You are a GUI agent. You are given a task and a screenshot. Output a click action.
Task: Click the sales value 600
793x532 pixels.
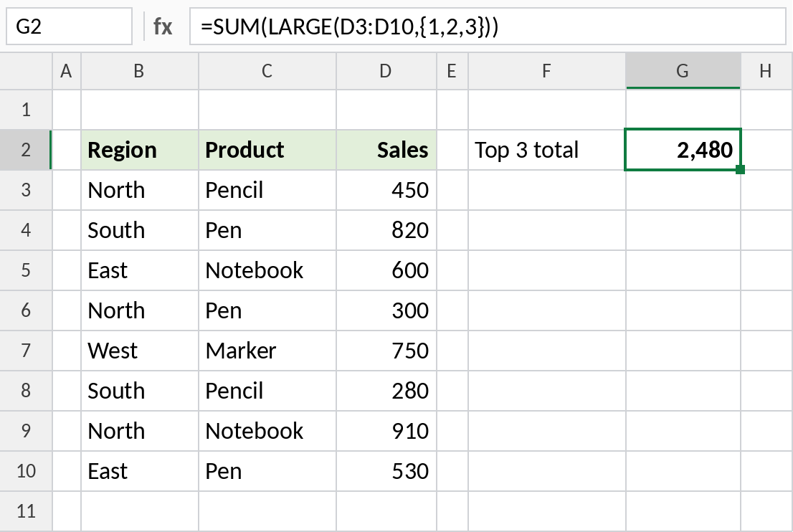(x=386, y=270)
